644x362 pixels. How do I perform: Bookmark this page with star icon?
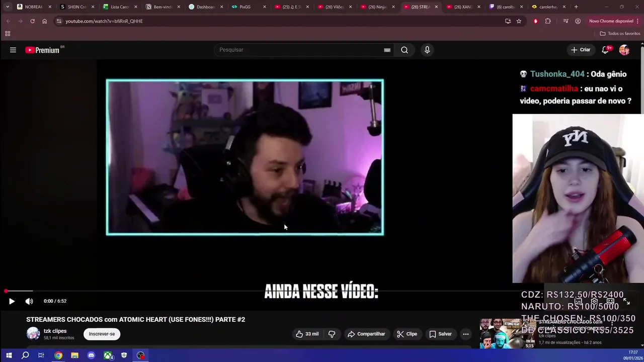[x=519, y=21]
